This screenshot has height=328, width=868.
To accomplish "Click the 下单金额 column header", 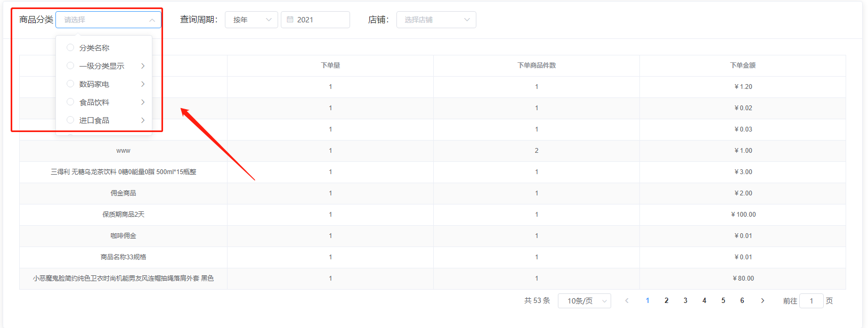I will tap(743, 65).
